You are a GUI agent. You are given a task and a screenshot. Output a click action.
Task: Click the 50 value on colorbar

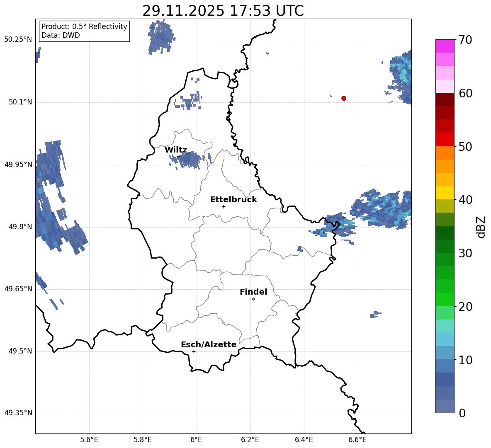pos(465,147)
